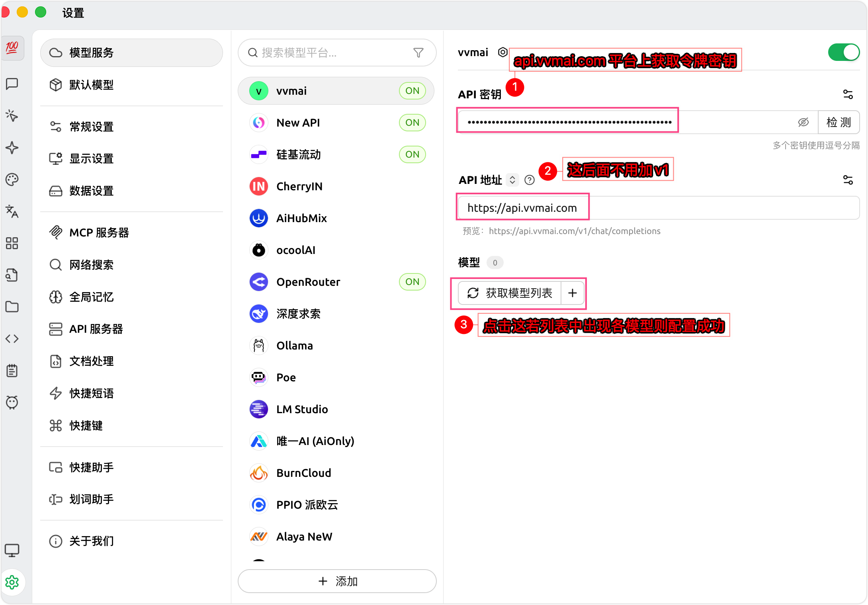The height and width of the screenshot is (605, 868).
Task: Open 快捷助手 settings section
Action: coord(131,467)
